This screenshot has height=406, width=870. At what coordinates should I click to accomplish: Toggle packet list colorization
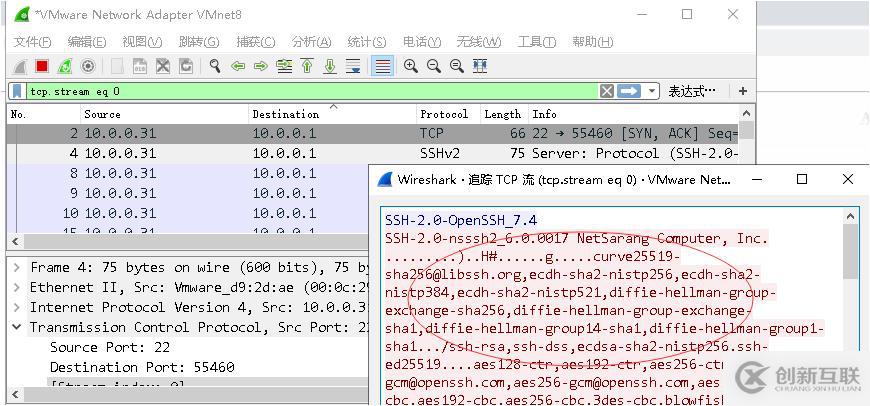click(383, 67)
